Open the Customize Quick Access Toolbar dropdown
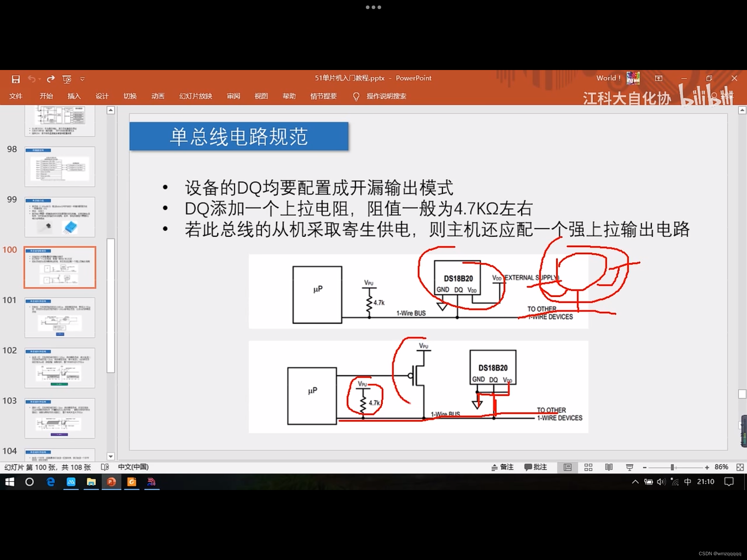 [x=82, y=79]
